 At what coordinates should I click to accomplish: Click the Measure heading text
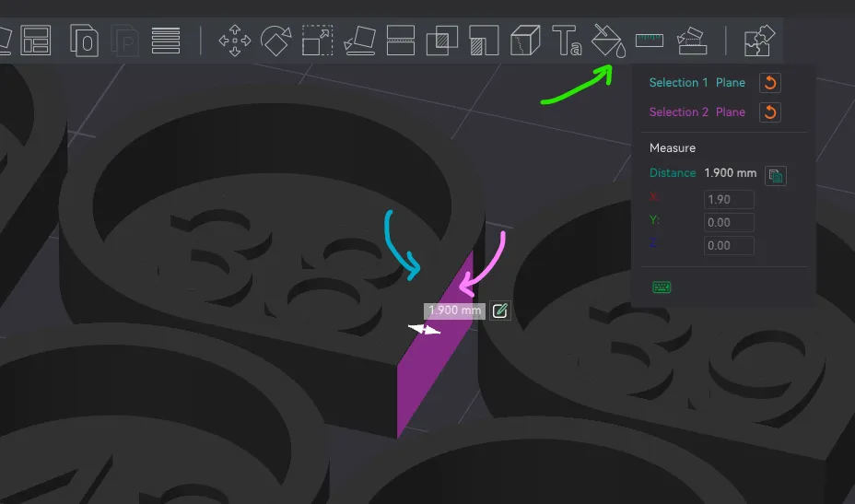point(673,148)
